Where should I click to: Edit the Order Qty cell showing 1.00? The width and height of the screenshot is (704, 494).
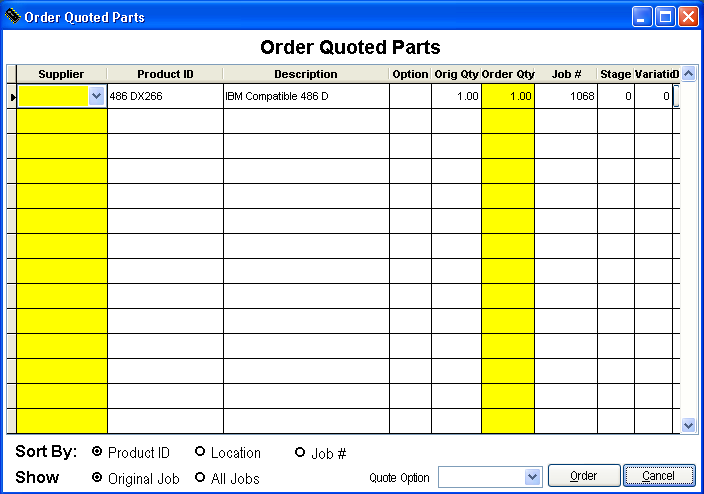[x=508, y=96]
